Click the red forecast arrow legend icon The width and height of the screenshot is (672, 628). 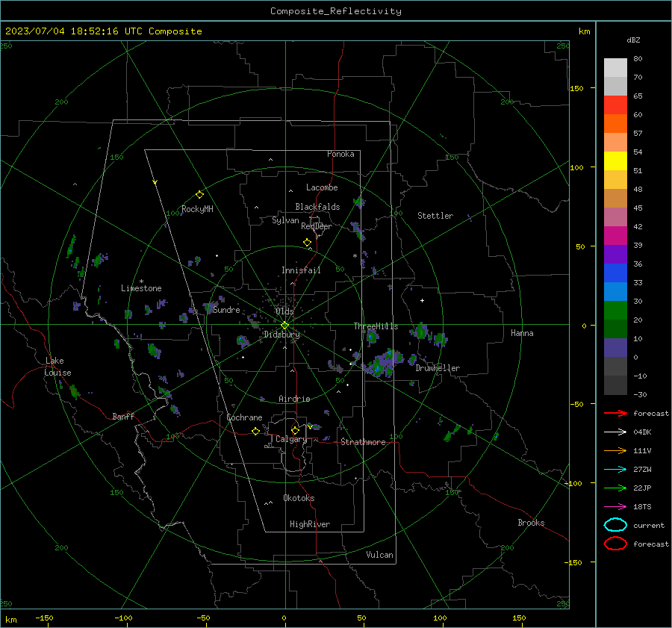tap(615, 413)
